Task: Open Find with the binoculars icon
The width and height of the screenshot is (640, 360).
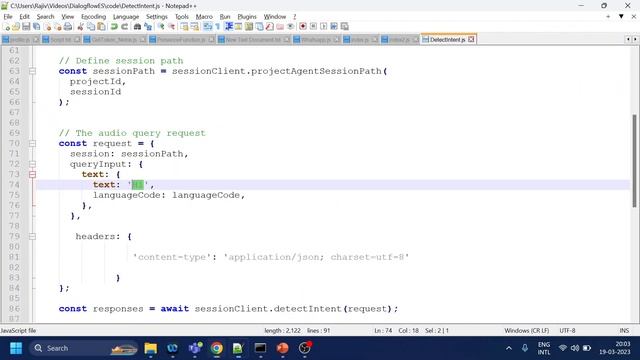Action: [137, 27]
